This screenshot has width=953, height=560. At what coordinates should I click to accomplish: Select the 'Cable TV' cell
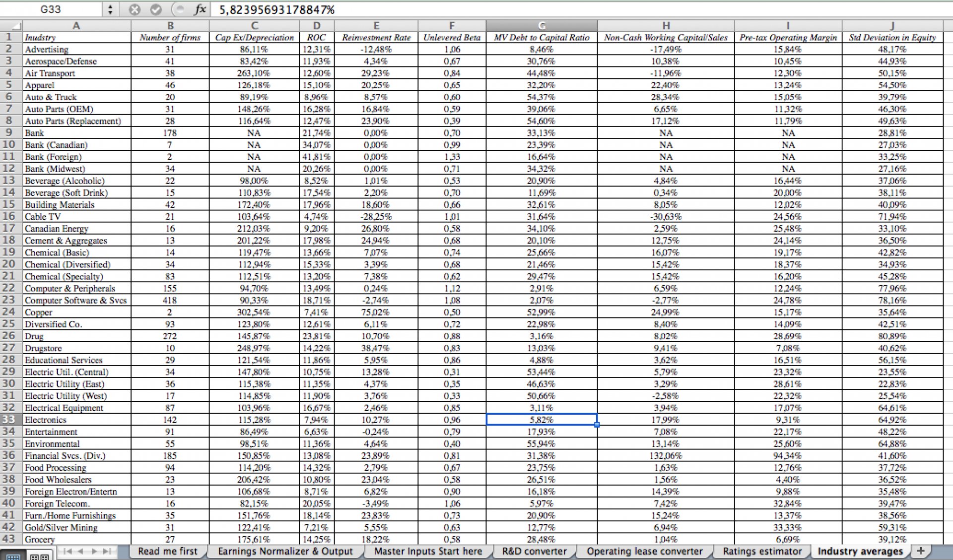[x=76, y=217]
